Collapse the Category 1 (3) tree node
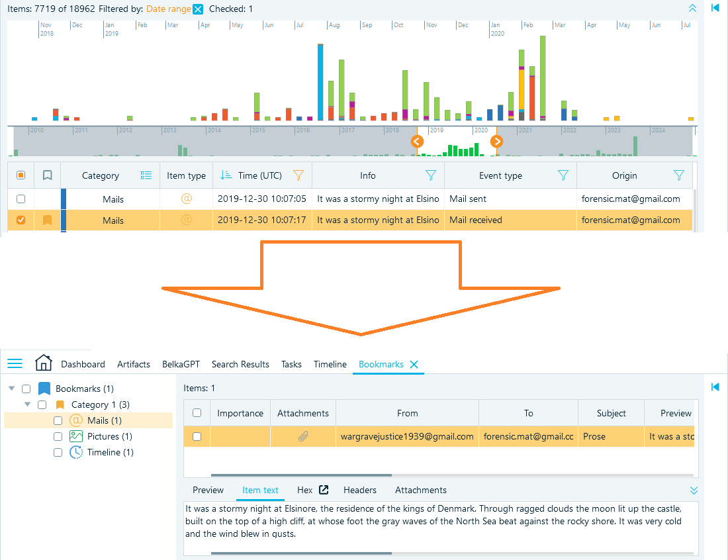Image resolution: width=728 pixels, height=560 pixels. (27, 404)
